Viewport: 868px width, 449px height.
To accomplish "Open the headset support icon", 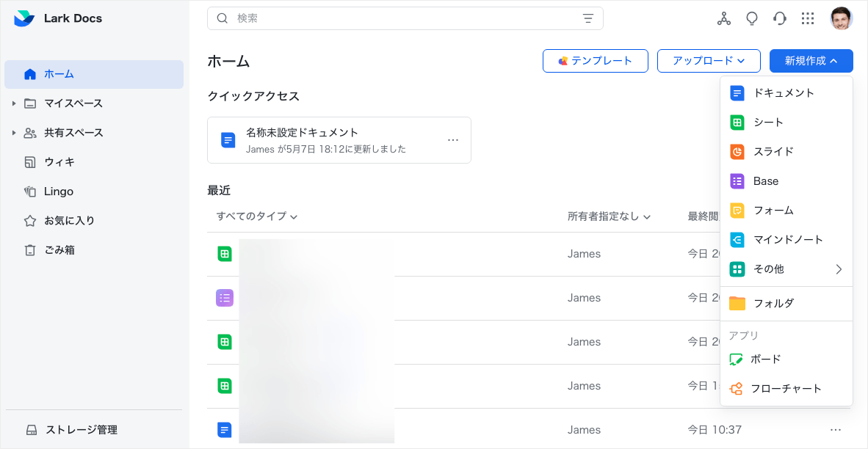I will pyautogui.click(x=779, y=18).
